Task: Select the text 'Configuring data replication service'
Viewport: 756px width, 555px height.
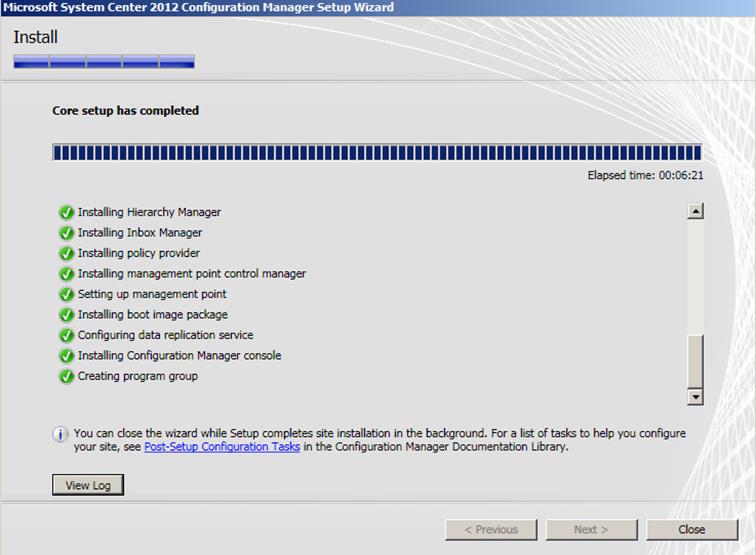Action: 165,335
